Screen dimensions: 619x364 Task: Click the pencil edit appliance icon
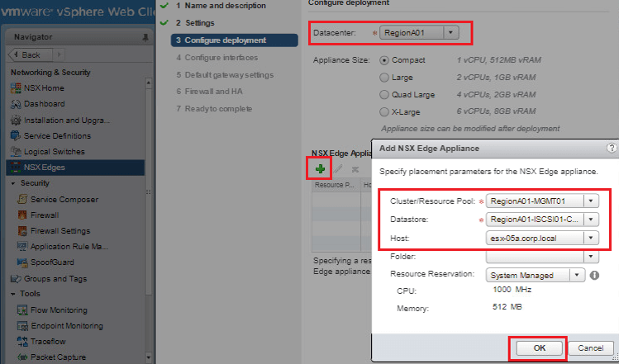338,169
